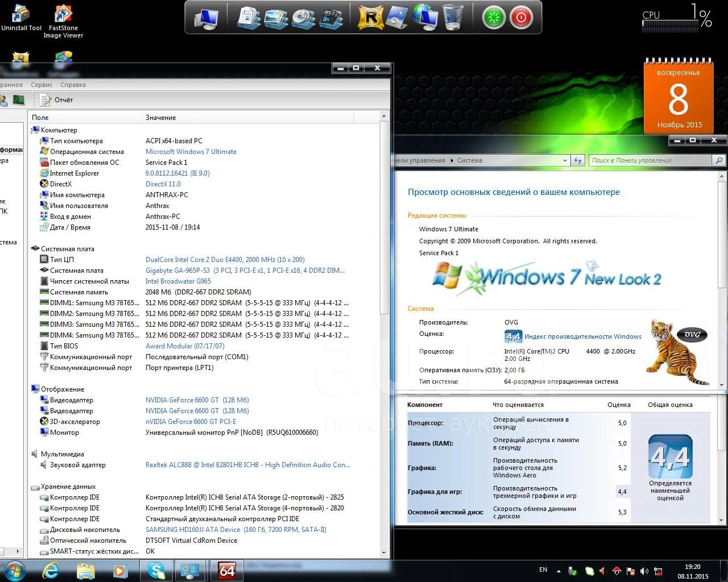
Task: Open the FastStone Image Viewer shortcut
Action: [x=63, y=22]
